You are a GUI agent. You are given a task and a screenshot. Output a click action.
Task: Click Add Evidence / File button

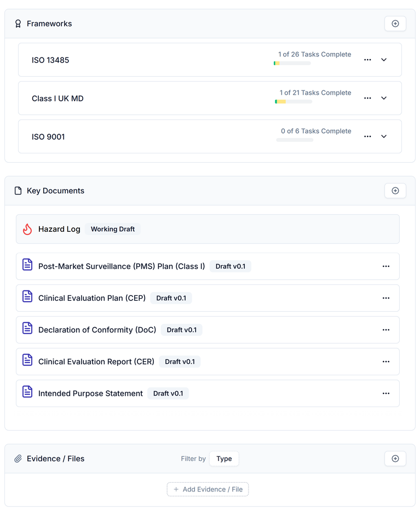coord(208,489)
